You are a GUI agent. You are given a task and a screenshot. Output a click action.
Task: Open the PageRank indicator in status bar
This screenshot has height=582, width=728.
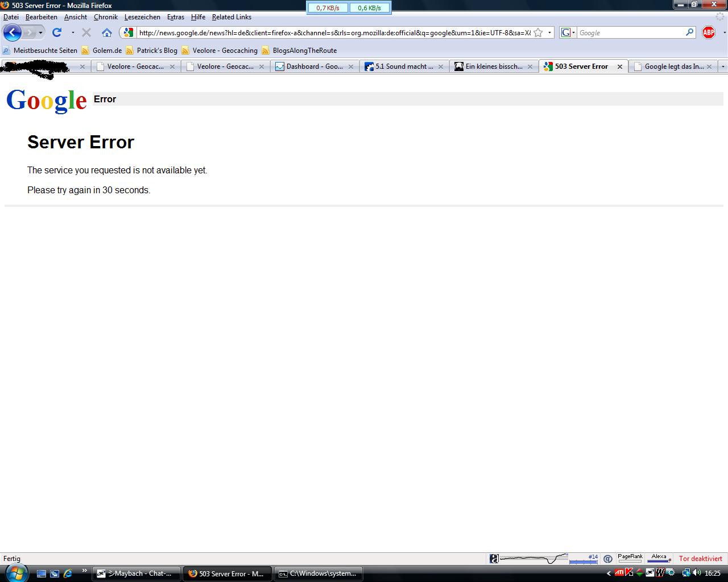pos(630,558)
